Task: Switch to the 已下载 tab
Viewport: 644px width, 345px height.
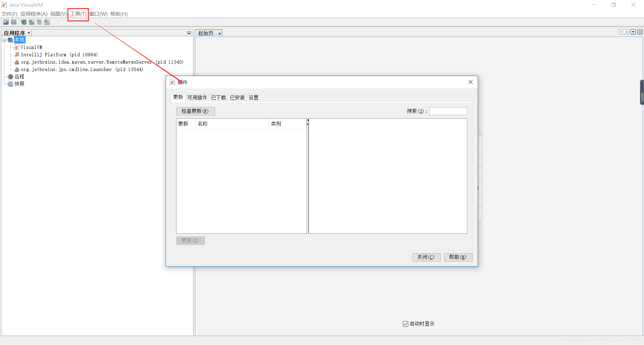Action: click(x=218, y=97)
